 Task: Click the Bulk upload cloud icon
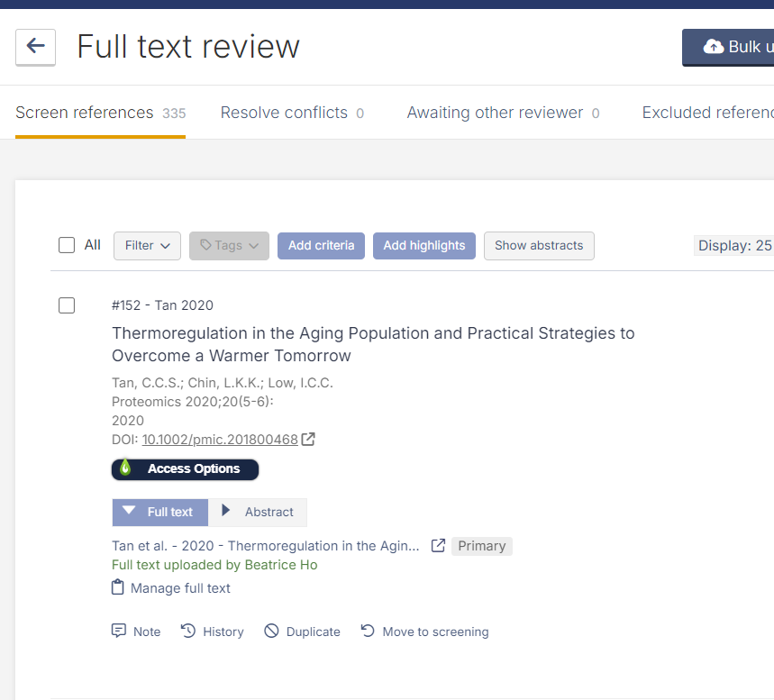[714, 47]
